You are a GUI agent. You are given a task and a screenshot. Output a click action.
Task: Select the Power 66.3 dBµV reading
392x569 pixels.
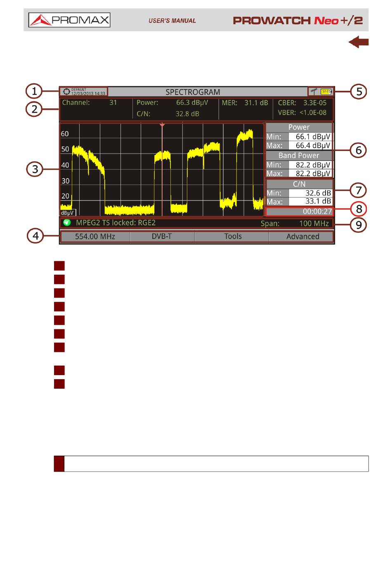point(192,102)
